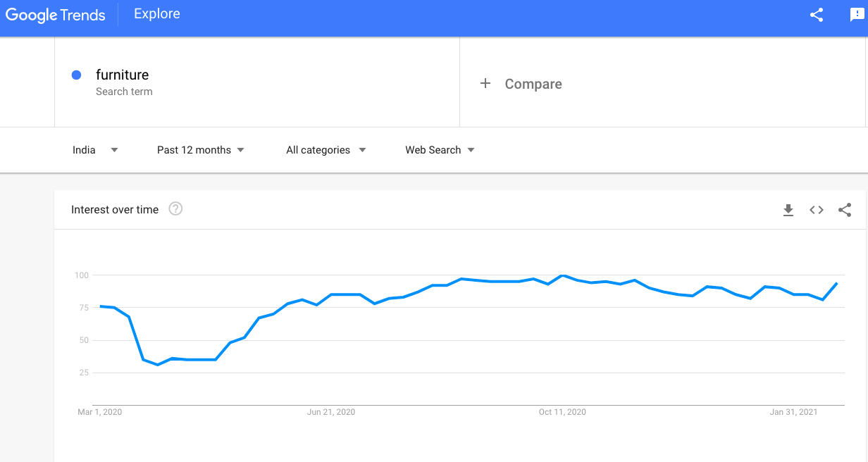The height and width of the screenshot is (462, 868).
Task: Click the Jun 21, 2020 point on the chart line
Action: point(331,294)
